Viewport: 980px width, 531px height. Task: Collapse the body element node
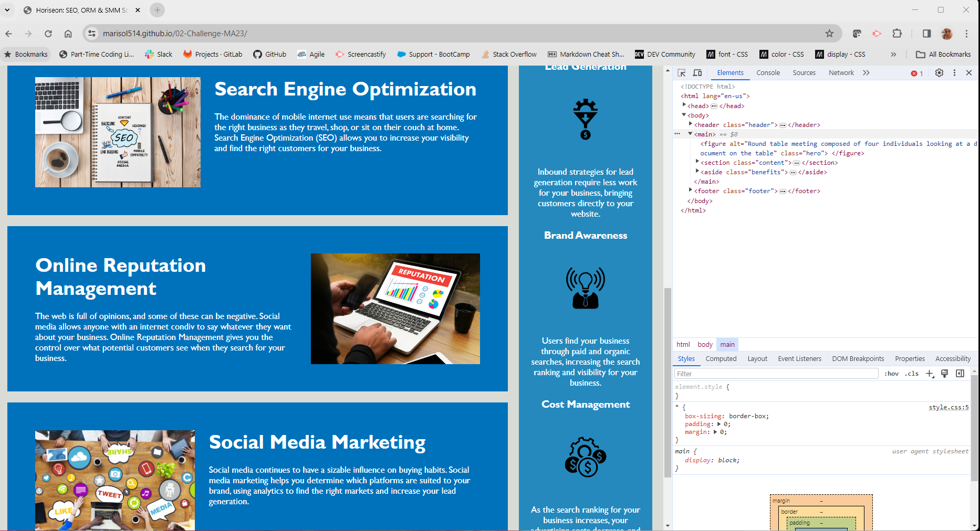(684, 115)
